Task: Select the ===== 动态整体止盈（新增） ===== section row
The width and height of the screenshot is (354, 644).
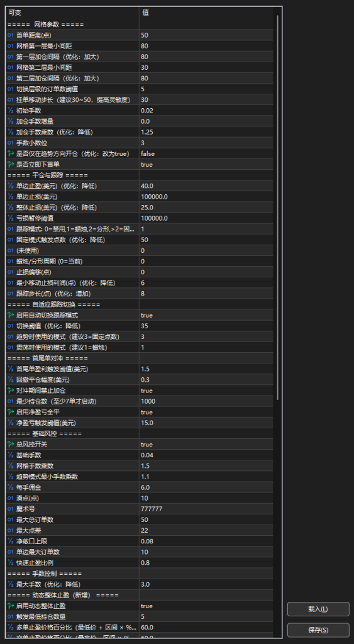Action: [x=139, y=595]
